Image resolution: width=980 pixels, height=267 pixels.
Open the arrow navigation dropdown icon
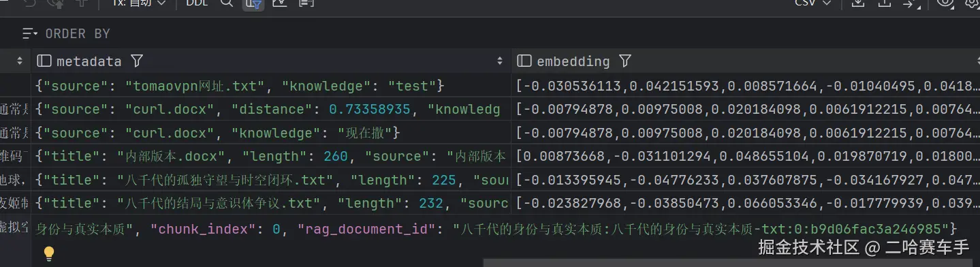pos(911,3)
